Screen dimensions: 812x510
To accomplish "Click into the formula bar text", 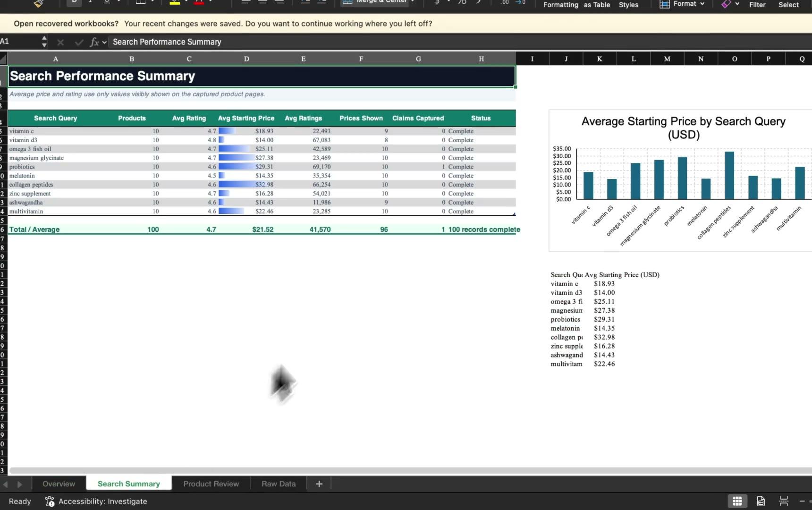I will tap(167, 42).
